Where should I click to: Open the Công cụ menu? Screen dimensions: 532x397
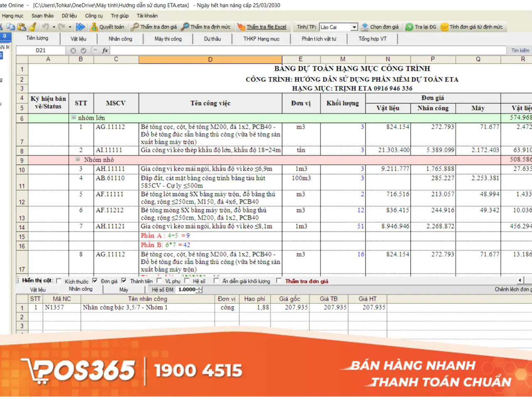[x=94, y=16]
